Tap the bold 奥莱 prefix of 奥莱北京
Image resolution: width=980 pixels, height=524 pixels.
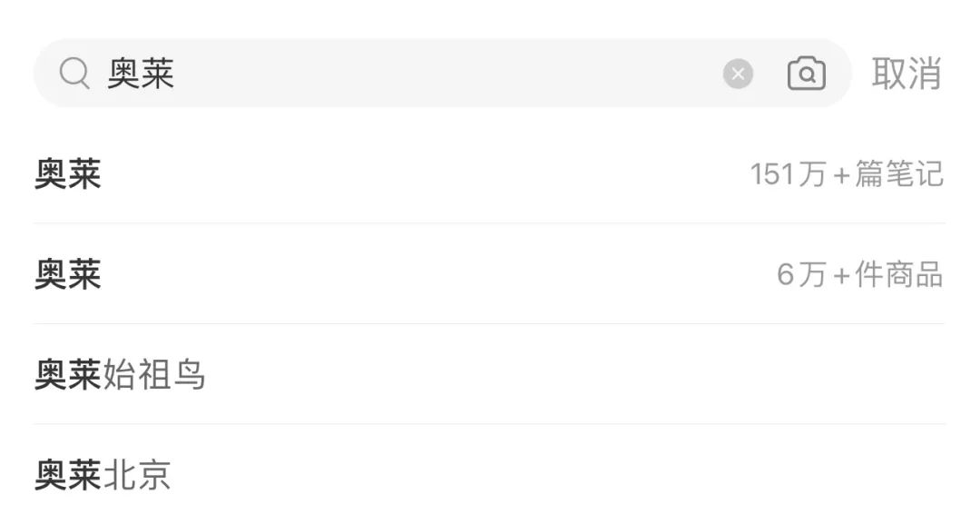pyautogui.click(x=67, y=475)
